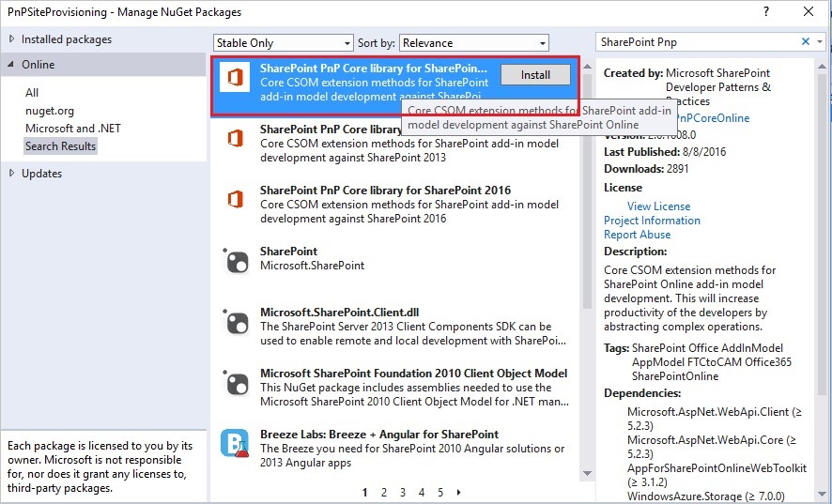The image size is (832, 504).
Task: Click the NuGet icon next to the SharePoint package
Action: 236,261
